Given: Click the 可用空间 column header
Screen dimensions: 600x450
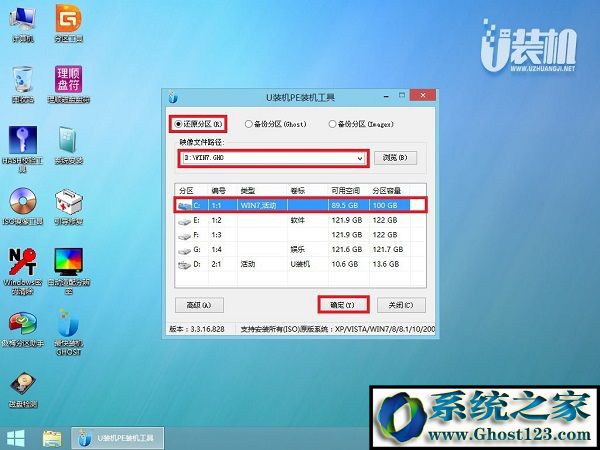Looking at the screenshot, I should tap(349, 191).
